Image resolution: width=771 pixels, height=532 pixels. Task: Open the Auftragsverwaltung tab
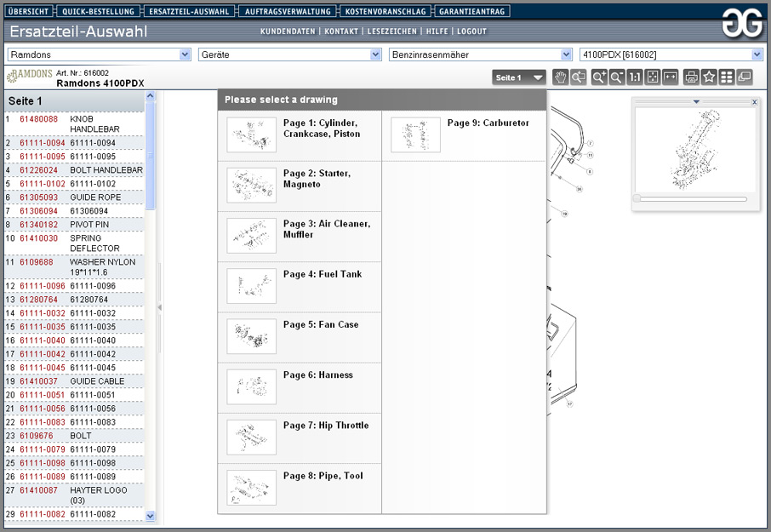(x=286, y=12)
